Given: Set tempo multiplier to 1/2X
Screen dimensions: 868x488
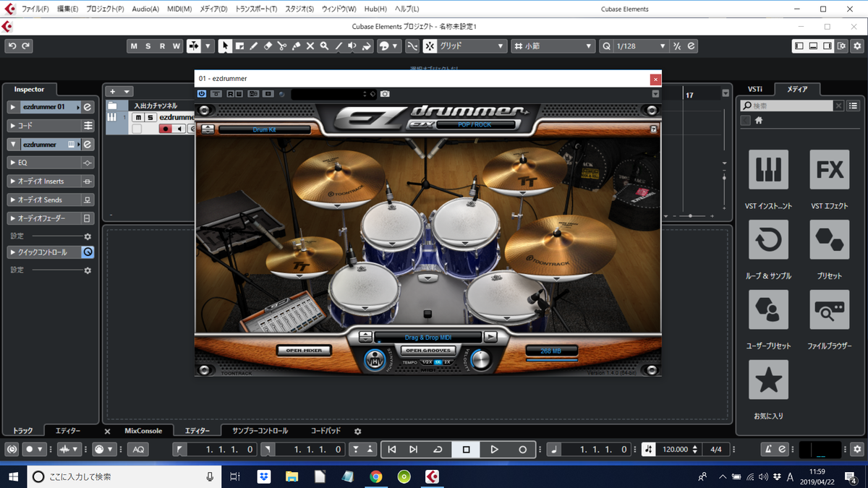Looking at the screenshot, I should (x=427, y=361).
